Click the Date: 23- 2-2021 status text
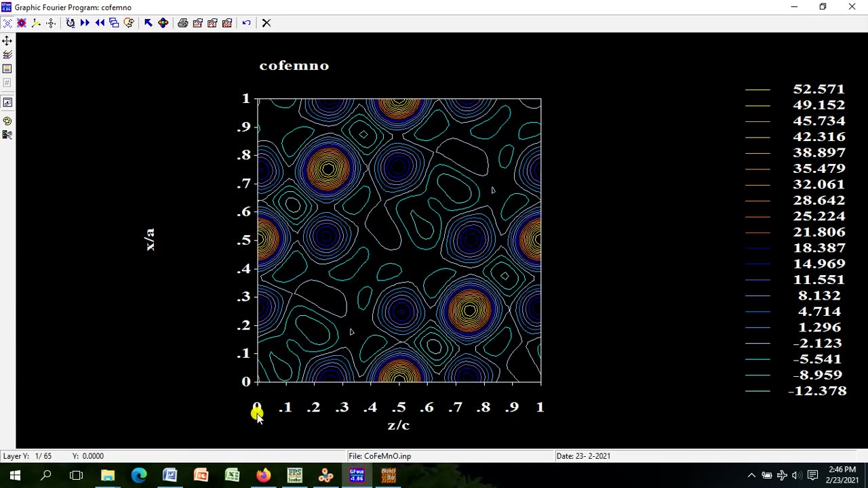 click(583, 456)
